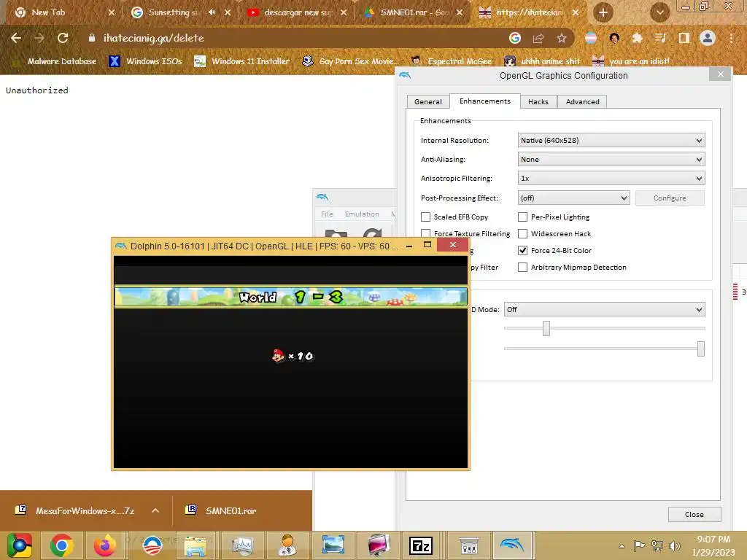Reload the ihatecianig.ga page
Image resolution: width=747 pixels, height=560 pixels.
coord(63,38)
